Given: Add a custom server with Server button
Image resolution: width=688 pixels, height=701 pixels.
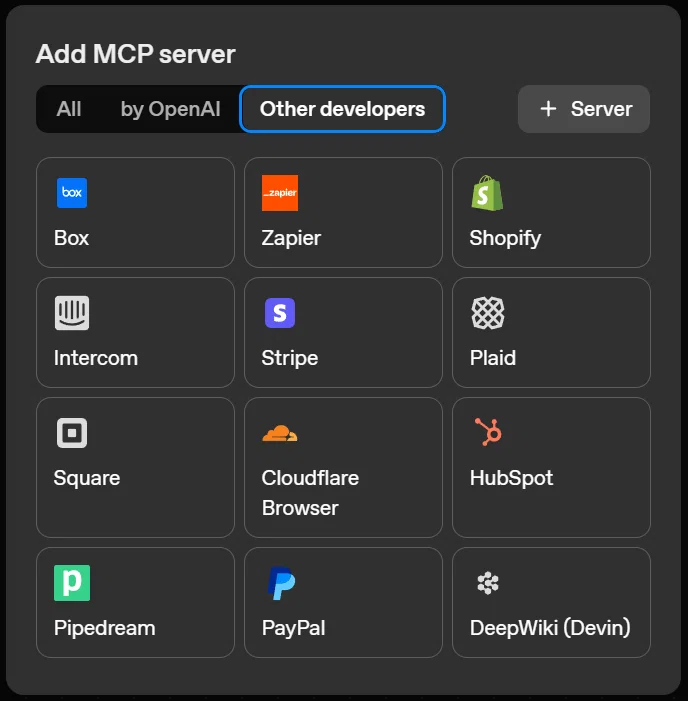Looking at the screenshot, I should 584,109.
